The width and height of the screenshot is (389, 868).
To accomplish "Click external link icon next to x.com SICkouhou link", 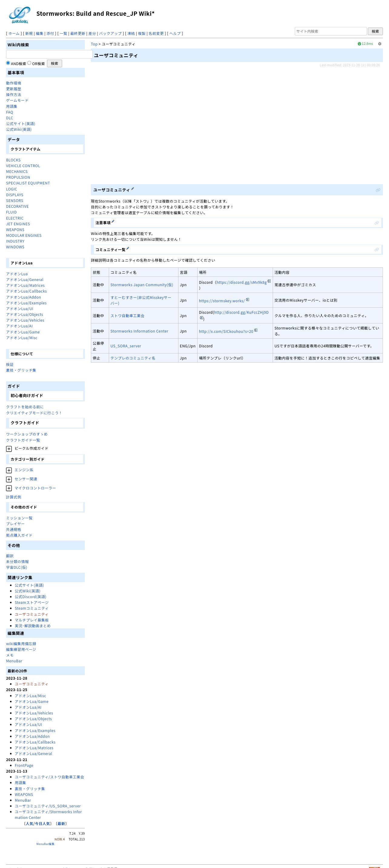I will [256, 330].
